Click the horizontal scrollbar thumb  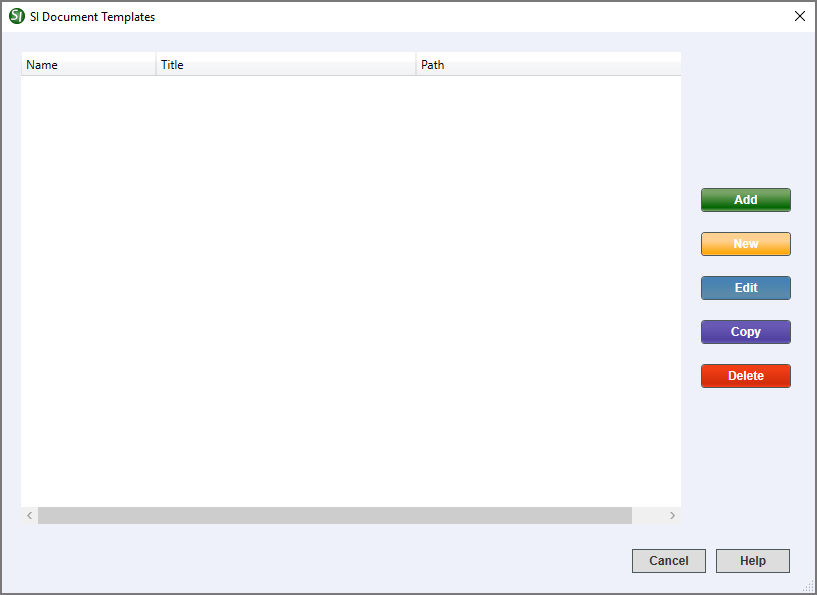coord(335,515)
